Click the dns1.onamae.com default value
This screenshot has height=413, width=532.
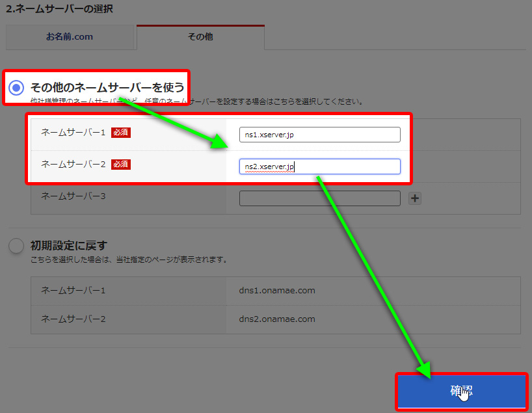pos(277,291)
